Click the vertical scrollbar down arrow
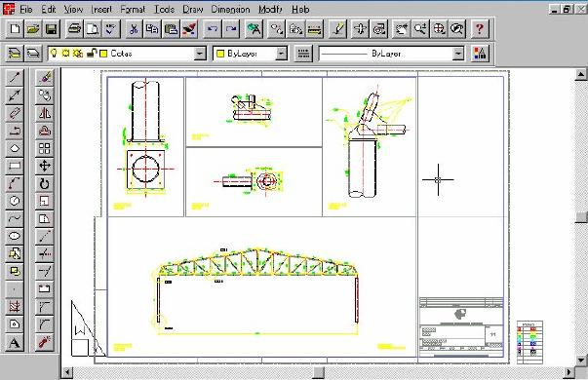 point(581,361)
